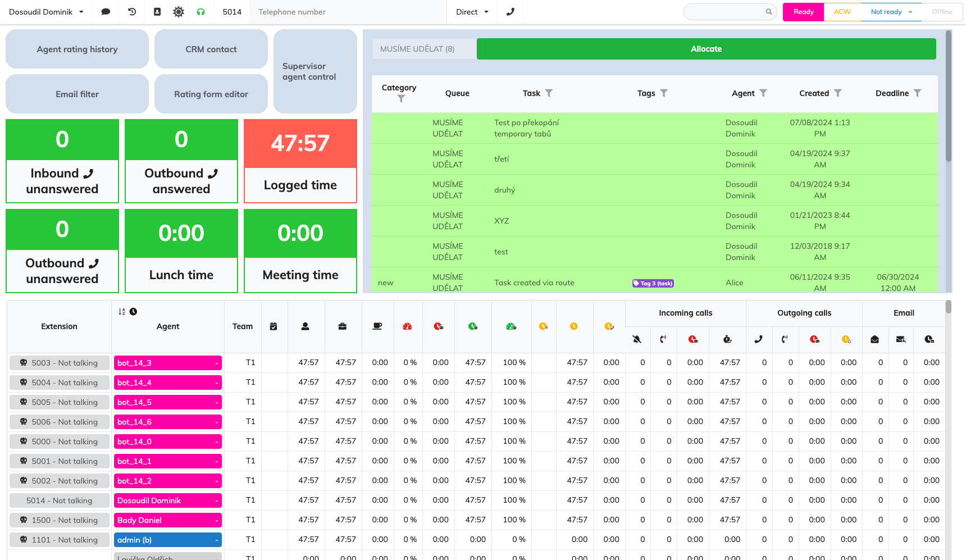This screenshot has height=560, width=966.
Task: Click the Telephone number input field
Action: point(348,12)
